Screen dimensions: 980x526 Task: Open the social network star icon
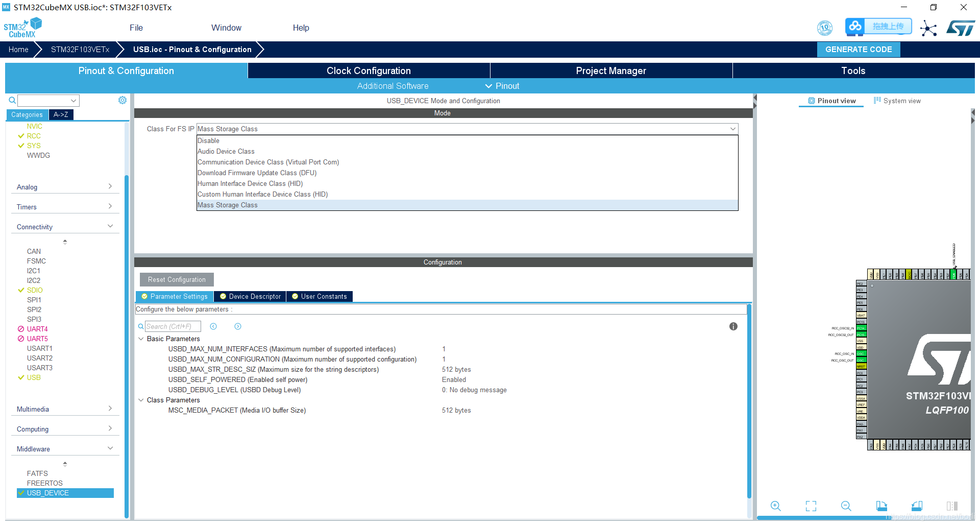928,28
